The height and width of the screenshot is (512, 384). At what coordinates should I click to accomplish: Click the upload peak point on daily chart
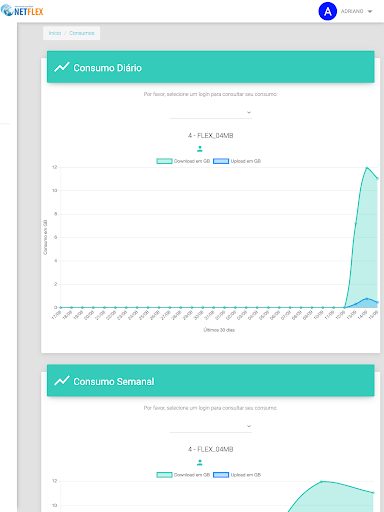pyautogui.click(x=367, y=299)
